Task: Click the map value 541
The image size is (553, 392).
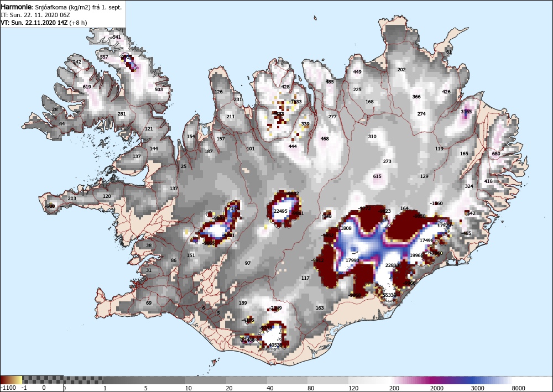Action: point(117,37)
